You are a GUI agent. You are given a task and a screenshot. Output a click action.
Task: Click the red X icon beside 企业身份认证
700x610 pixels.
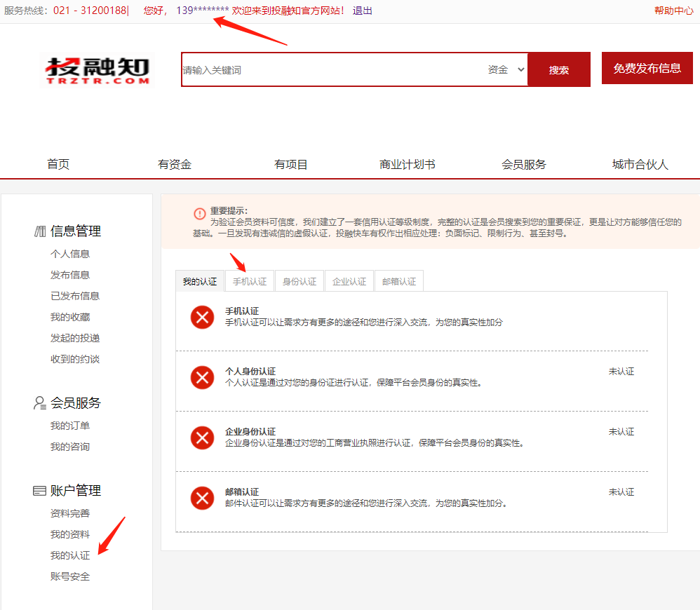(x=201, y=438)
